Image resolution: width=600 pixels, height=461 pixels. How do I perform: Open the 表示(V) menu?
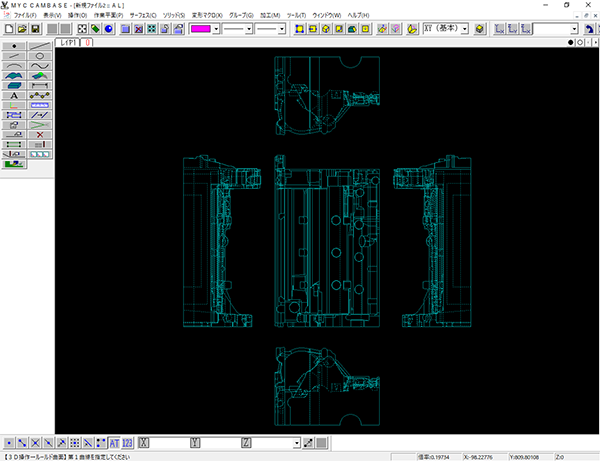tap(52, 15)
